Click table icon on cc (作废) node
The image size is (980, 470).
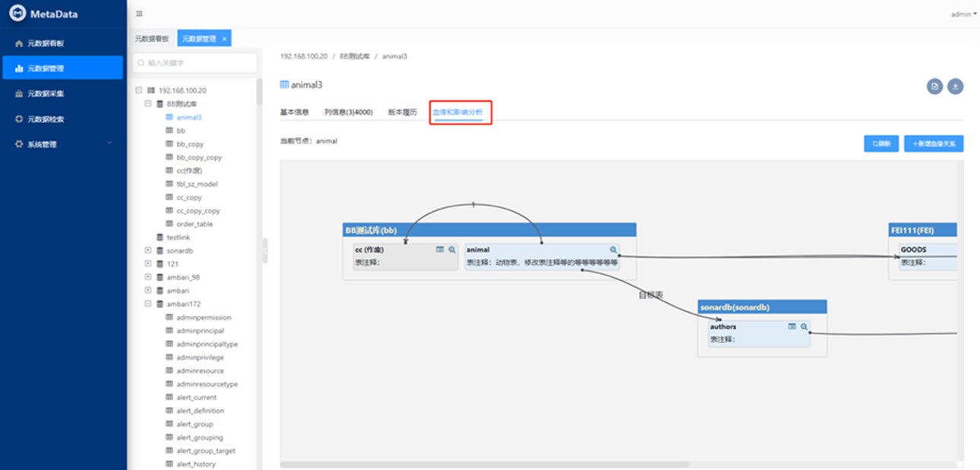[440, 249]
